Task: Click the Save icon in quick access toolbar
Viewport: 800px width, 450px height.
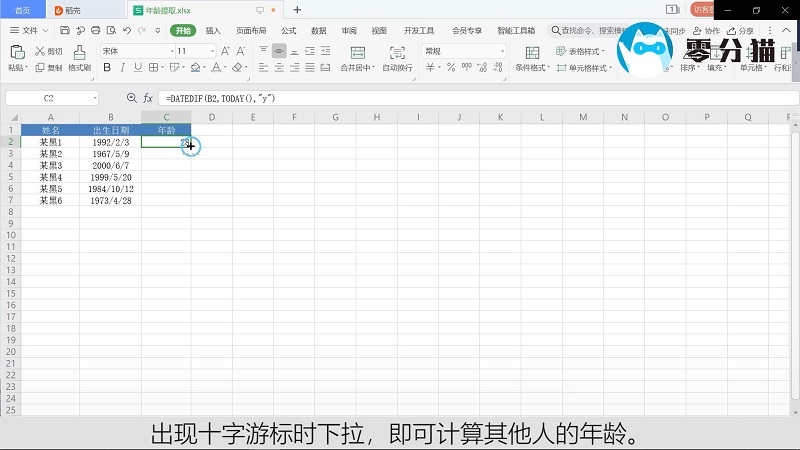Action: pos(65,31)
